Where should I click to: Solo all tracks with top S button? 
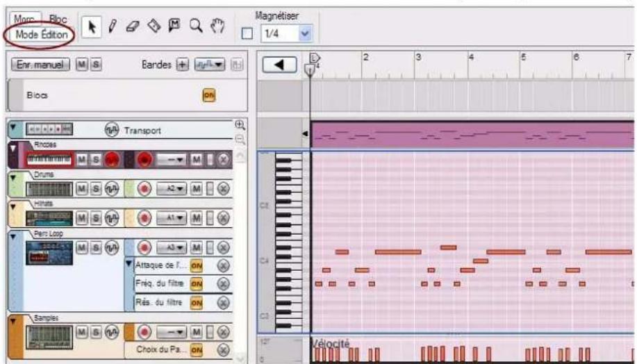[x=96, y=65]
